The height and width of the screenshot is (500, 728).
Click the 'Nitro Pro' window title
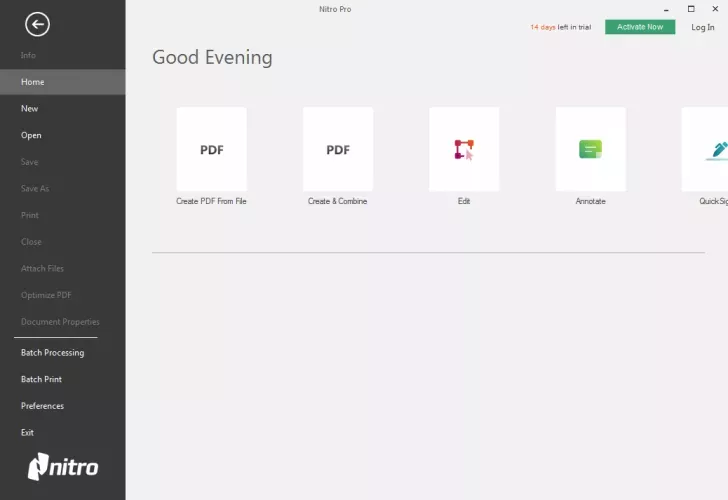335,9
